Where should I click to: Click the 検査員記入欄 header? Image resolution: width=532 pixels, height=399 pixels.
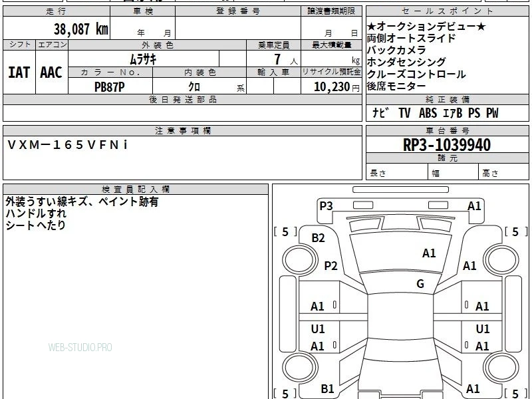(x=136, y=190)
